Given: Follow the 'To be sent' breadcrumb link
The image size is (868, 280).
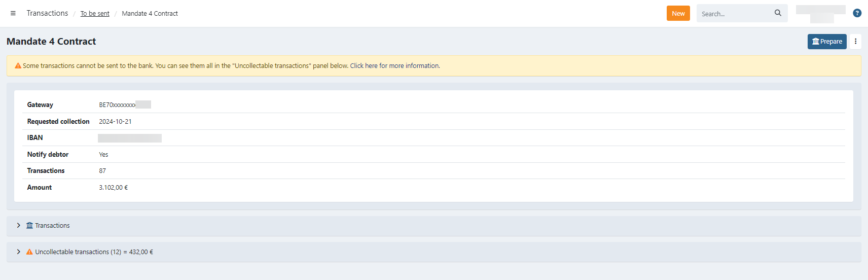Looking at the screenshot, I should coord(95,14).
